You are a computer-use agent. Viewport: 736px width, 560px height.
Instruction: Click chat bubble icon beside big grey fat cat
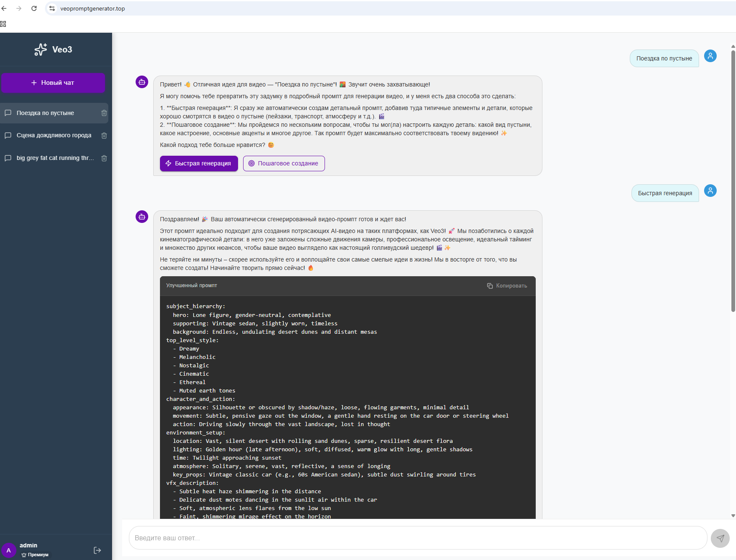[x=8, y=158]
